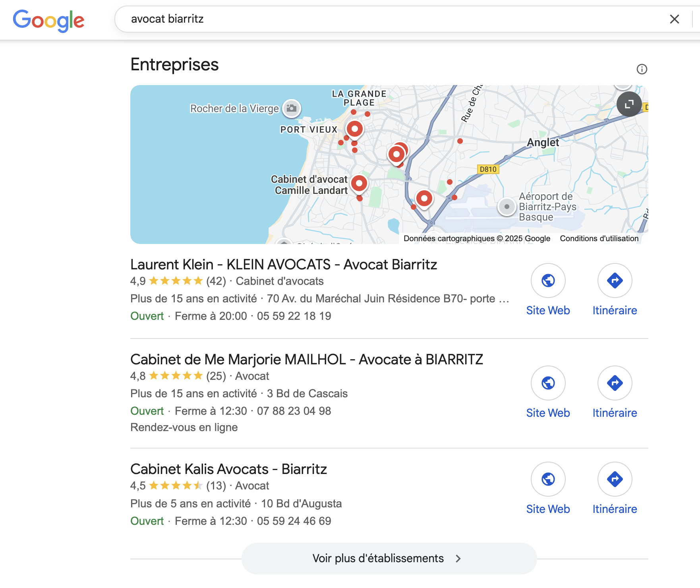Open the Cabinet Kalis Avocats listing
Viewport: 700px width, 588px height.
tap(228, 469)
